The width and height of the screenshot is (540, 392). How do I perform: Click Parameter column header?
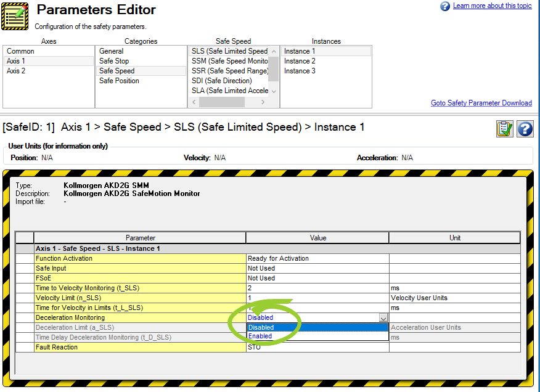coord(140,238)
